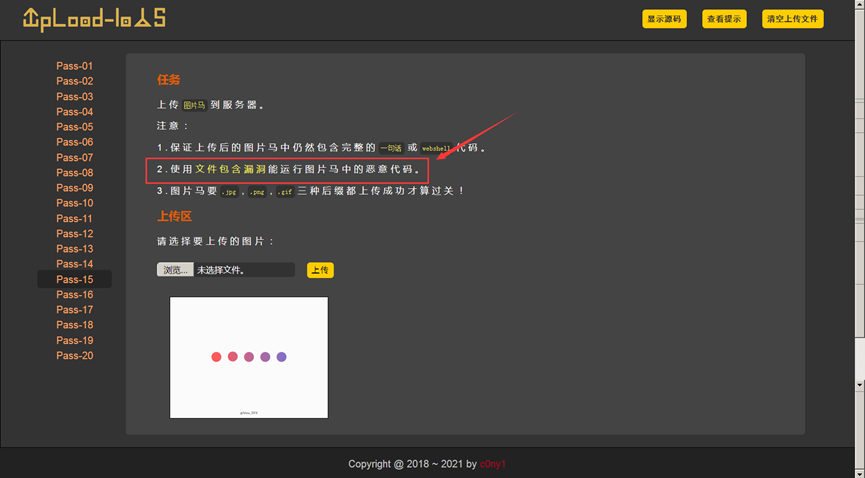Click the uploaded image with colored dots
This screenshot has height=478, width=865.
tap(249, 358)
